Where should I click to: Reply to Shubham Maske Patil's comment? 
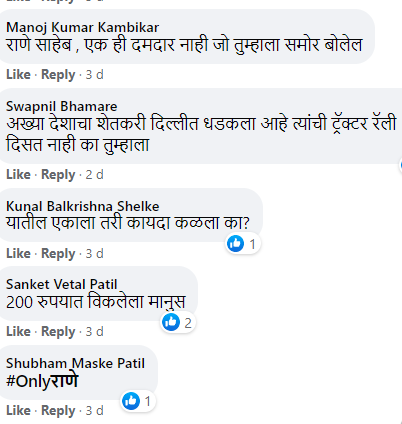pos(58,411)
